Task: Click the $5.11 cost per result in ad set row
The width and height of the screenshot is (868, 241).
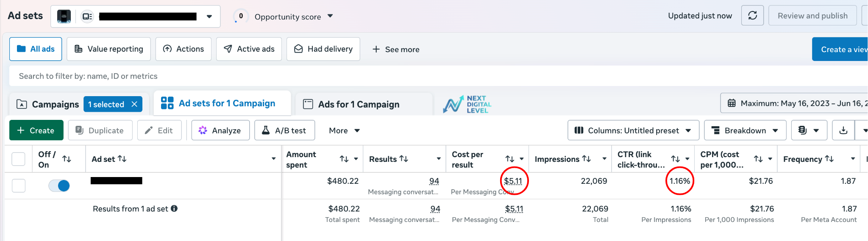Action: tap(513, 181)
